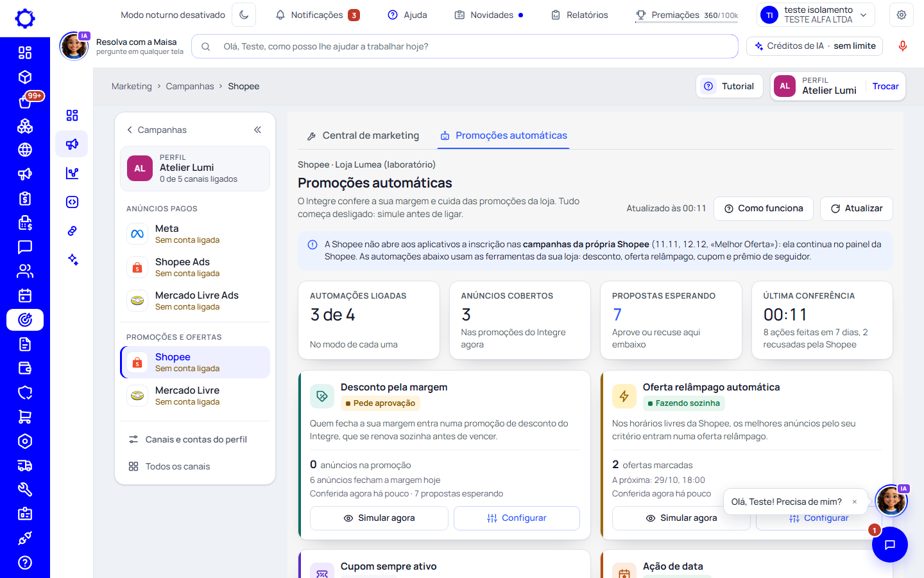The height and width of the screenshot is (578, 924).
Task: Open Canais e contas do perfil
Action: click(x=195, y=439)
